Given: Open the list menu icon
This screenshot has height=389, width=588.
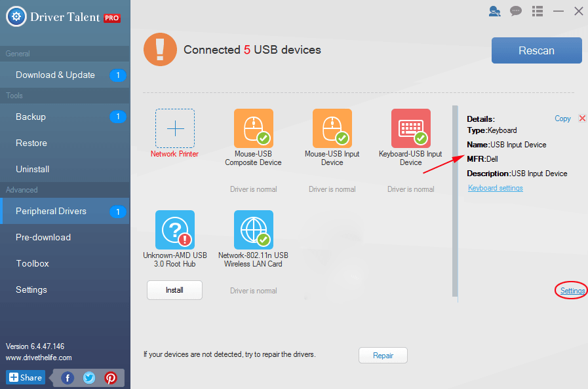Looking at the screenshot, I should click(x=538, y=11).
